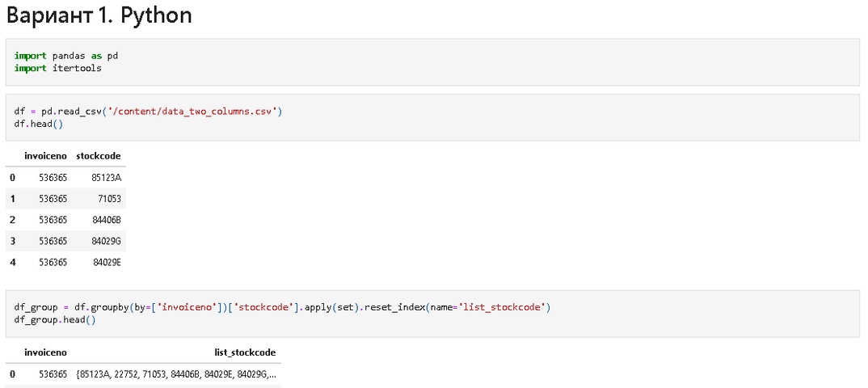The image size is (868, 388).
Task: Click the 'stockcode' column header
Action: (98, 155)
